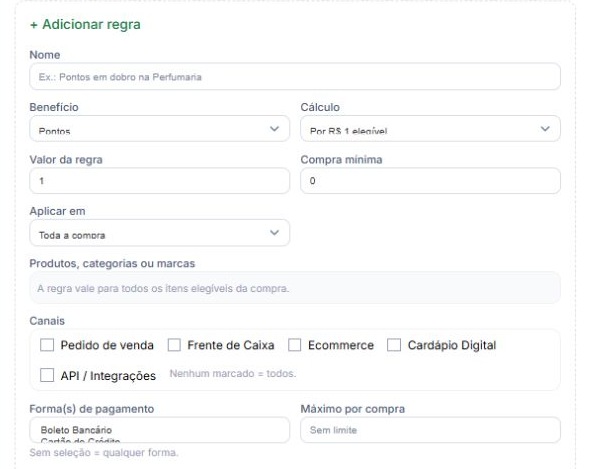Click the Nome field label

tap(45, 55)
